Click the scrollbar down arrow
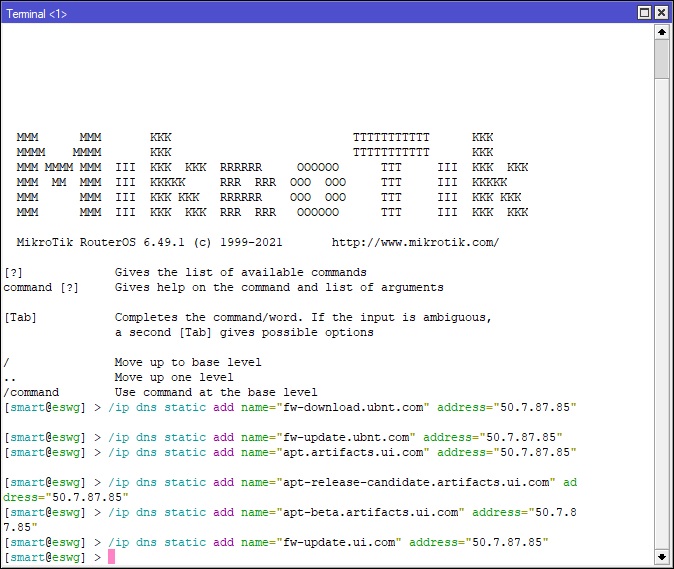This screenshot has width=674, height=569. pos(662,557)
